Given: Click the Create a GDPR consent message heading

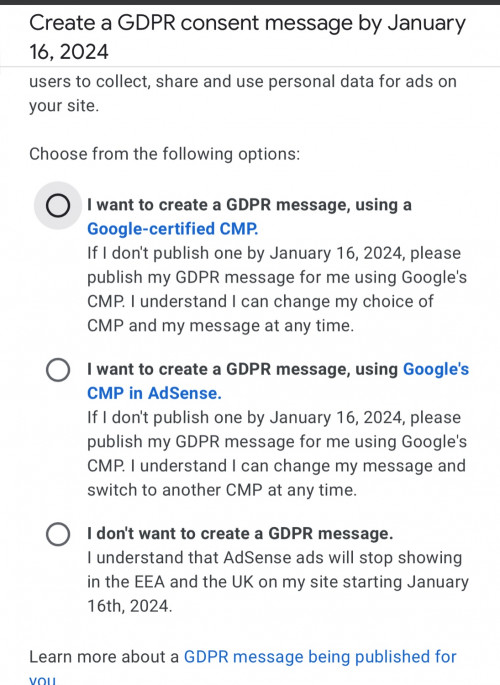Looking at the screenshot, I should [x=247, y=37].
